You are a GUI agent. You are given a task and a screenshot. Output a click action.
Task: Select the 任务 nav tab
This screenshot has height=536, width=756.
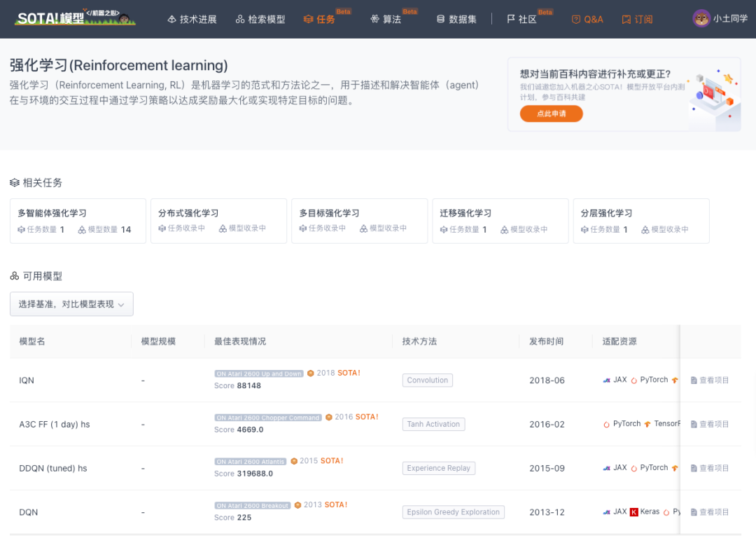tap(319, 20)
